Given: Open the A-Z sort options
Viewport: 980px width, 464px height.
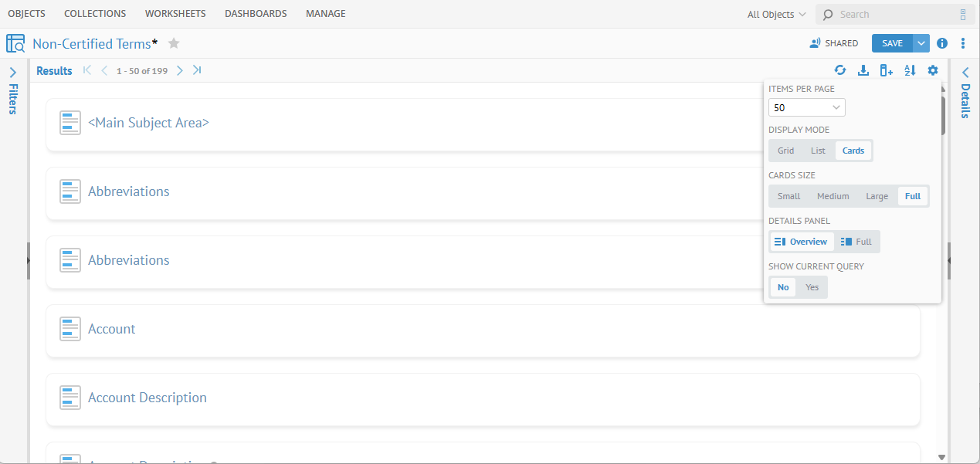Looking at the screenshot, I should pos(910,70).
